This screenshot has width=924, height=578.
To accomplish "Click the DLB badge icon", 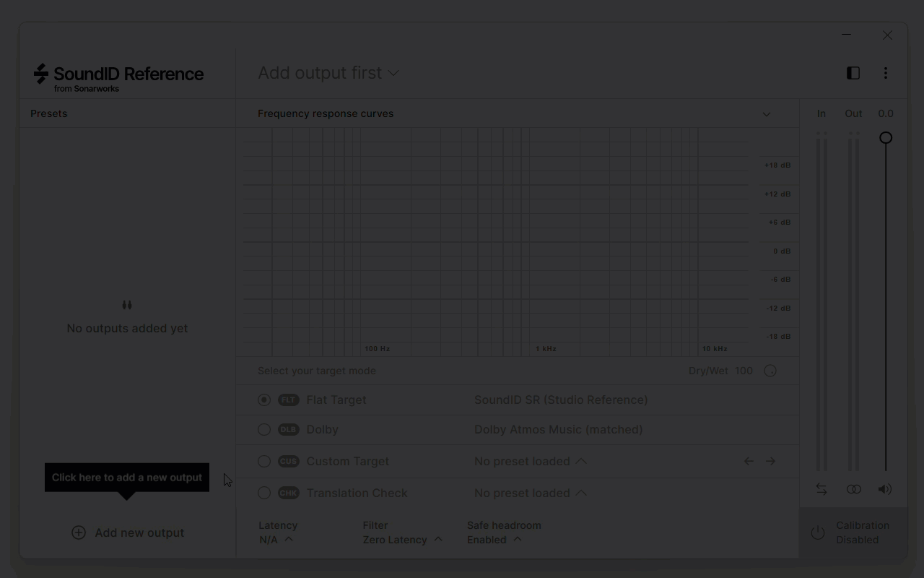I will [x=288, y=429].
